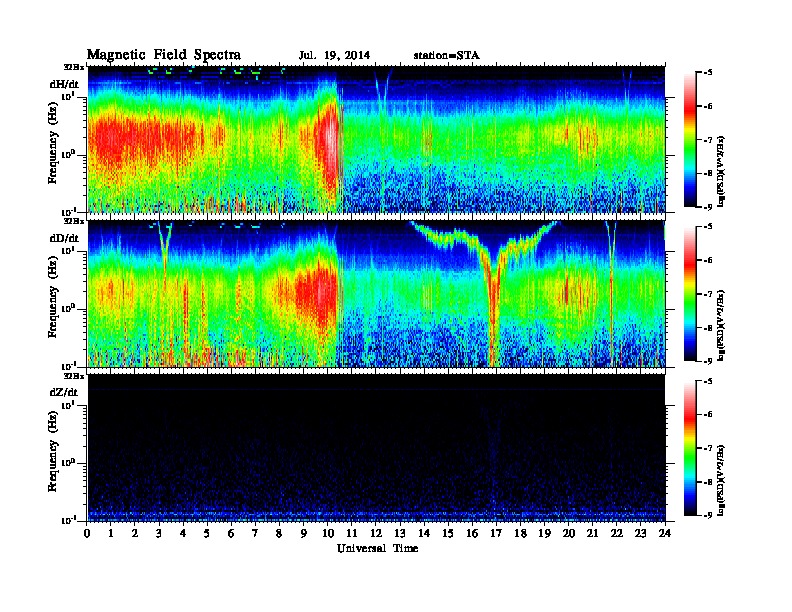The height and width of the screenshot is (612, 792).
Task: Click the 10^1 tick label of dZ/dt panel
Action: pos(69,405)
